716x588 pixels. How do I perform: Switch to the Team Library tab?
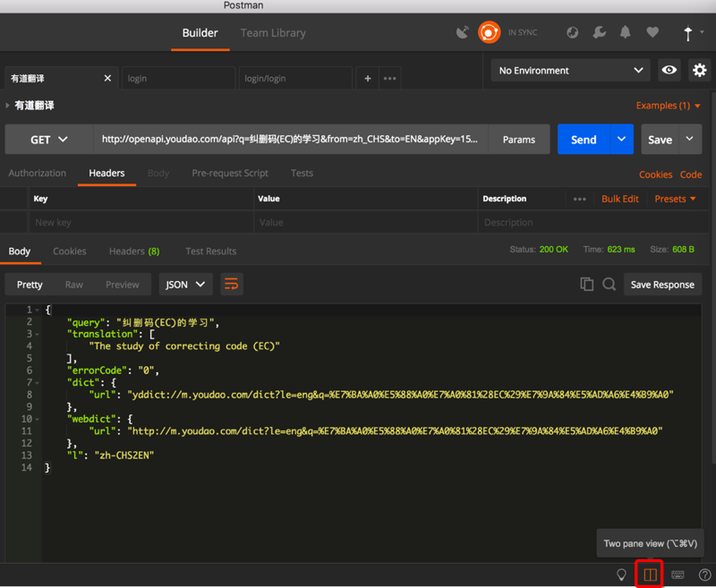[x=273, y=33]
